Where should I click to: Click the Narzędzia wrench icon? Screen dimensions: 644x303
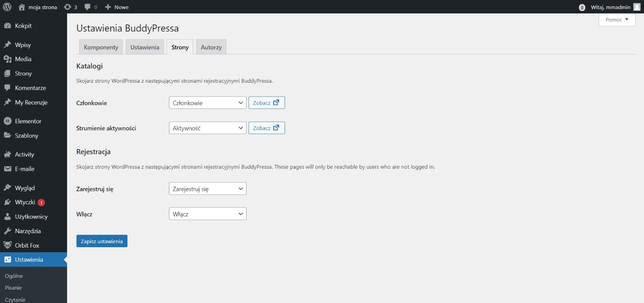click(x=7, y=231)
